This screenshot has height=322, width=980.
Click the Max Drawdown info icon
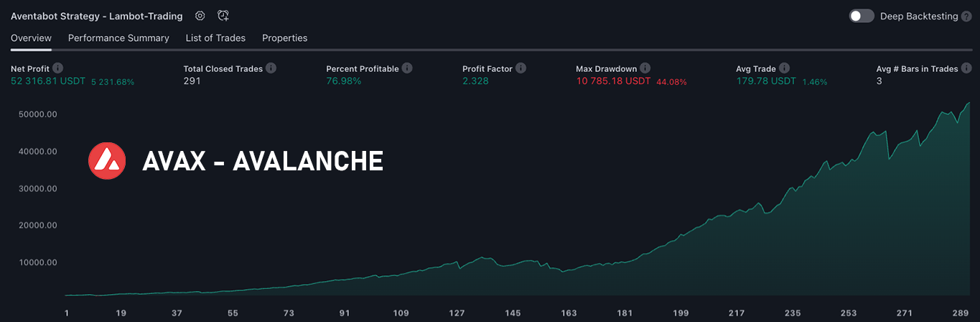click(x=645, y=68)
